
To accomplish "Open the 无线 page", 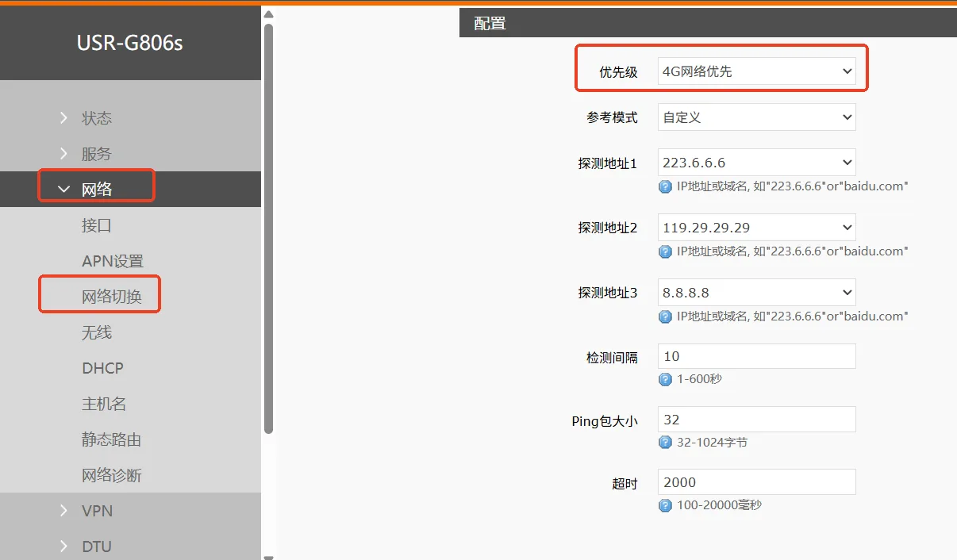I will point(97,332).
